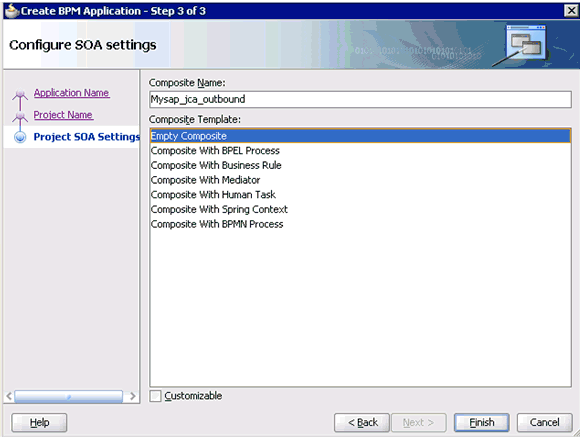Enable the Customizable checkbox

155,396
